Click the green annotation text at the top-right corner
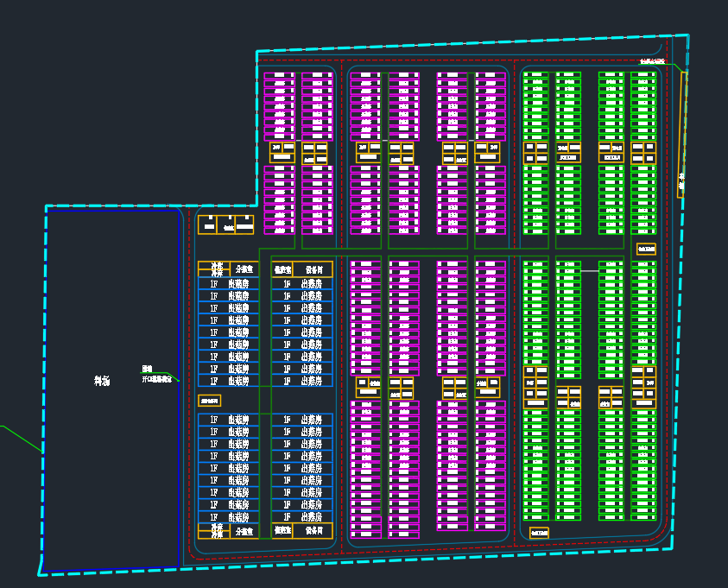Viewport: 728px width, 588px height. click(652, 61)
